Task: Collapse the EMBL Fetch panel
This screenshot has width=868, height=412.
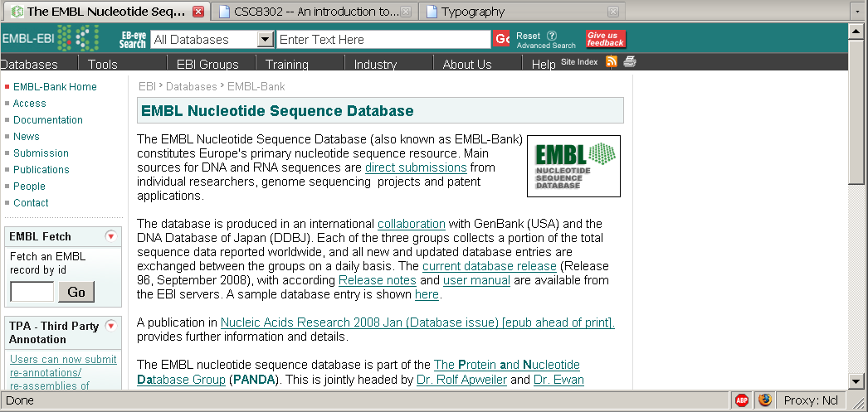Action: tap(111, 236)
